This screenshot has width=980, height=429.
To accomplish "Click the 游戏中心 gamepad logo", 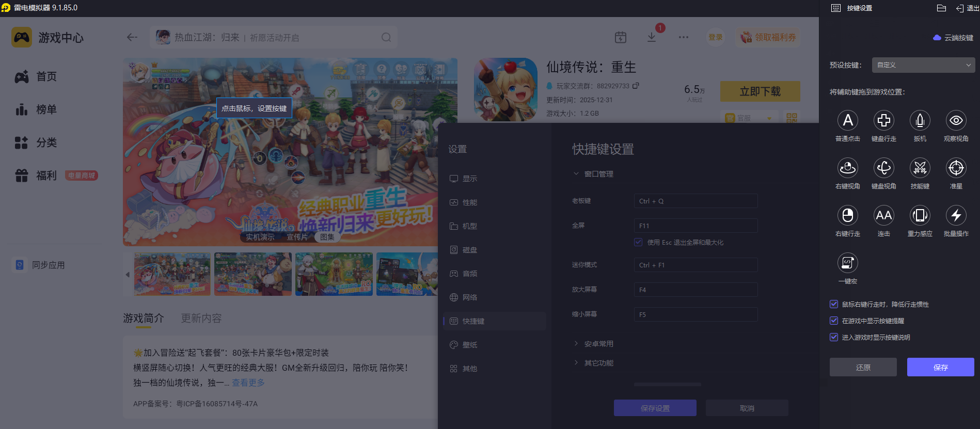I will point(22,37).
